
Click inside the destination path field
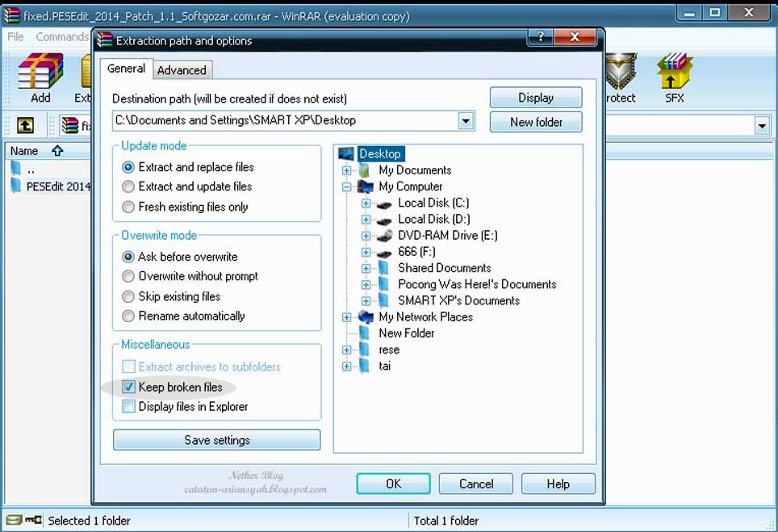[286, 120]
